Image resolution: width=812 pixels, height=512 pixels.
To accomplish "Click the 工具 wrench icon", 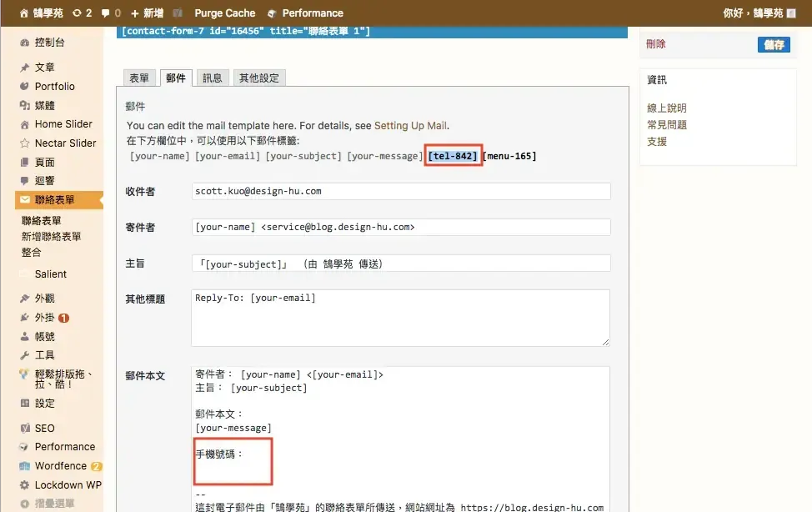I will (24, 355).
